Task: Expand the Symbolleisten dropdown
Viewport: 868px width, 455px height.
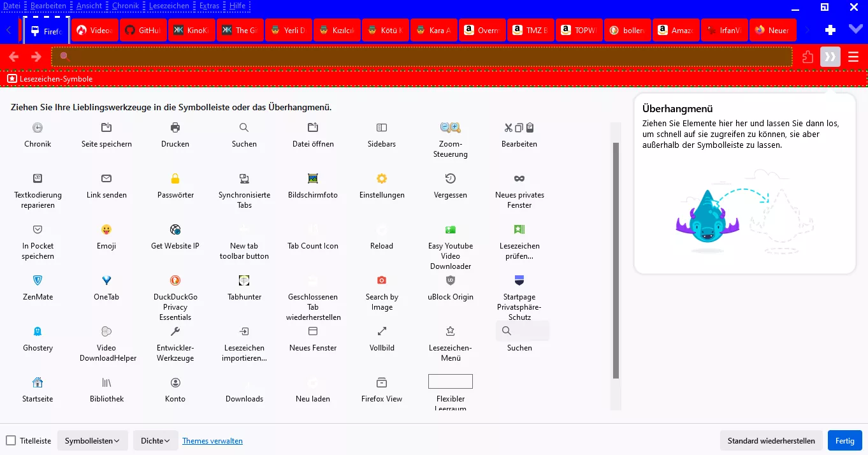Action: click(x=92, y=440)
